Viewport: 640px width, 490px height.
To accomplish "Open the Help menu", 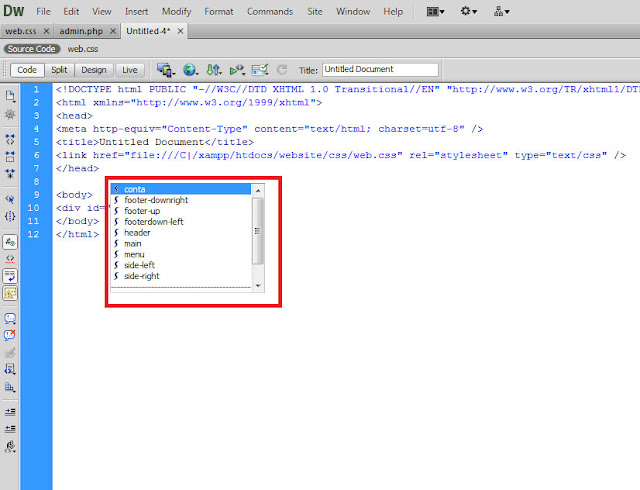I will [x=393, y=11].
